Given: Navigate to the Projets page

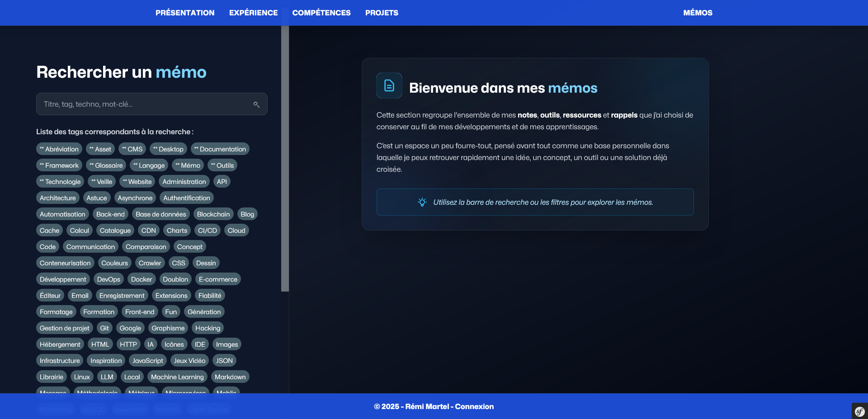Looking at the screenshot, I should (x=382, y=13).
